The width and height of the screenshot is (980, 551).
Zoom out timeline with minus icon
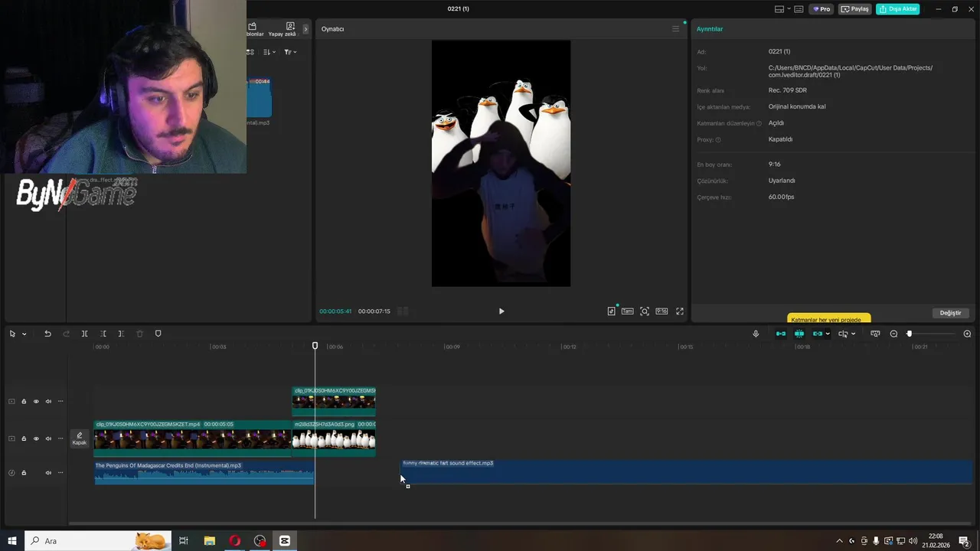click(x=893, y=334)
